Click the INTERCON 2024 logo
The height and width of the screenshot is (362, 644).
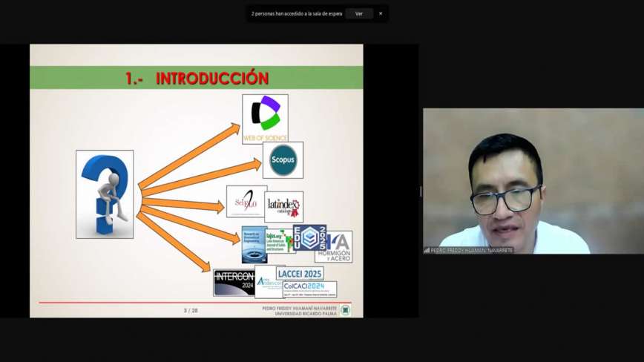tap(234, 283)
